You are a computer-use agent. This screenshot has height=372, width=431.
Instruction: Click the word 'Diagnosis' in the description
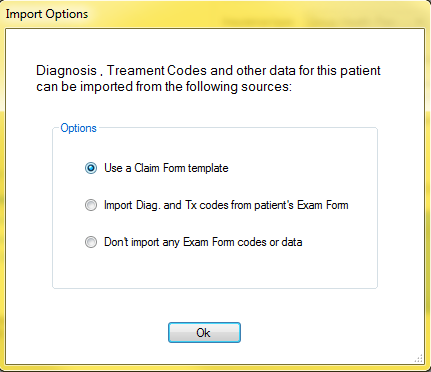pyautogui.click(x=66, y=71)
